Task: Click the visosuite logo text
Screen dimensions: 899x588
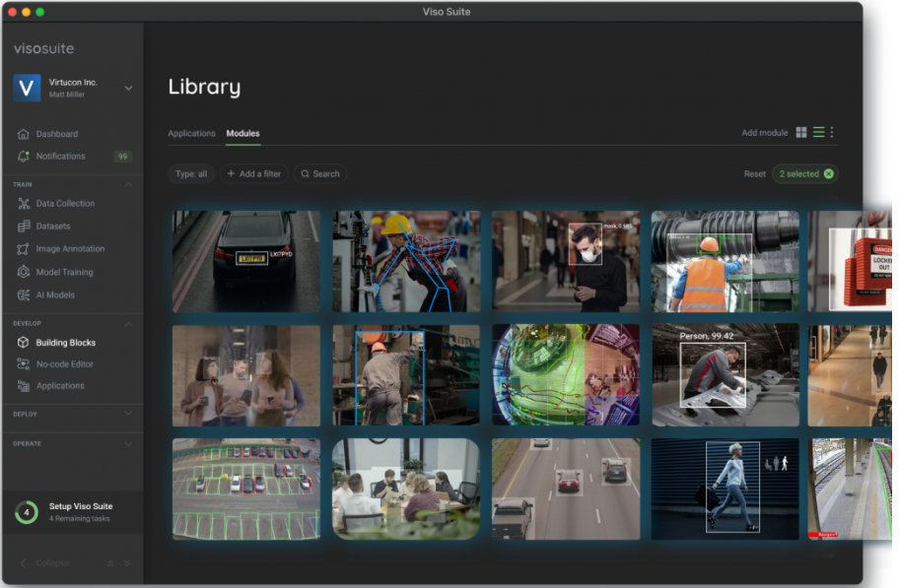Action: 43,48
